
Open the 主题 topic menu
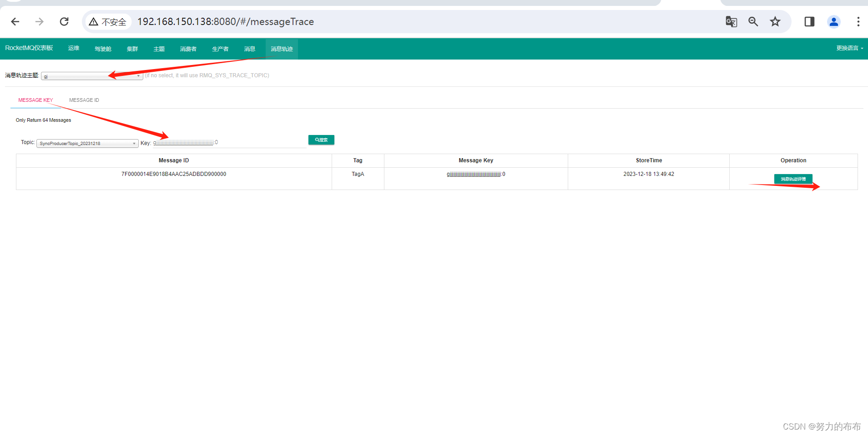(x=159, y=49)
